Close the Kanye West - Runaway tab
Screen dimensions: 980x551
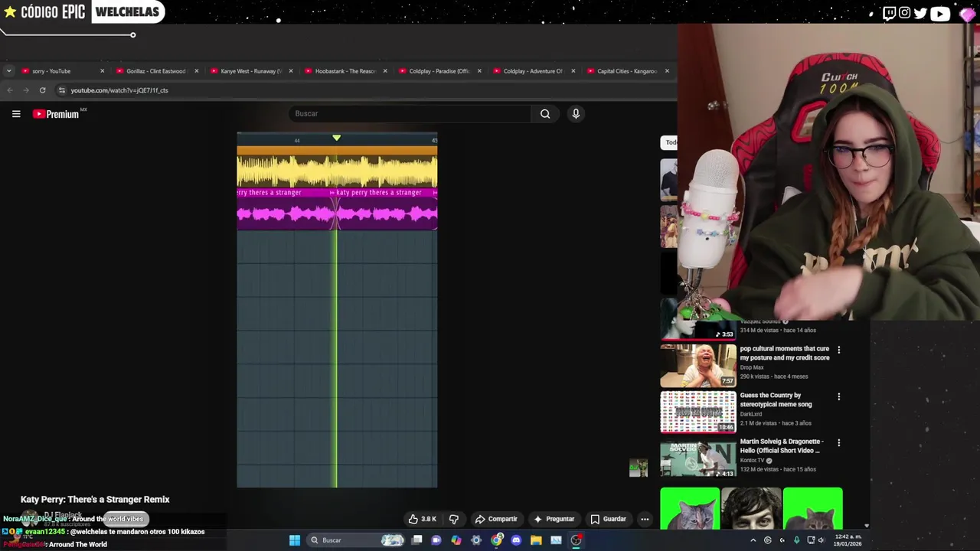[x=291, y=71]
